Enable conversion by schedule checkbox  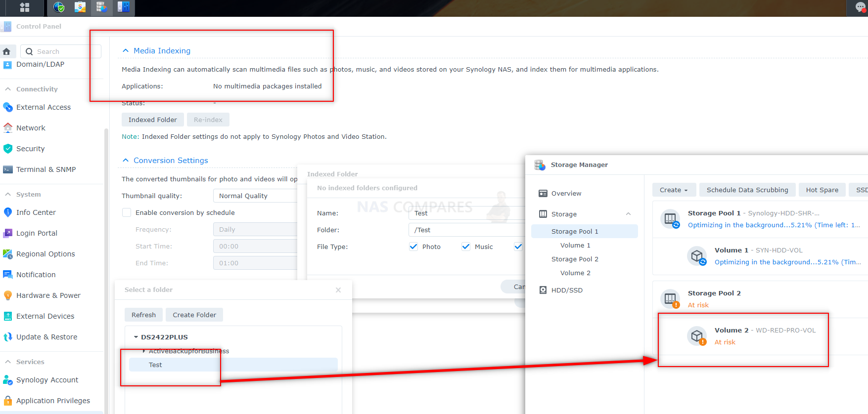coord(127,212)
